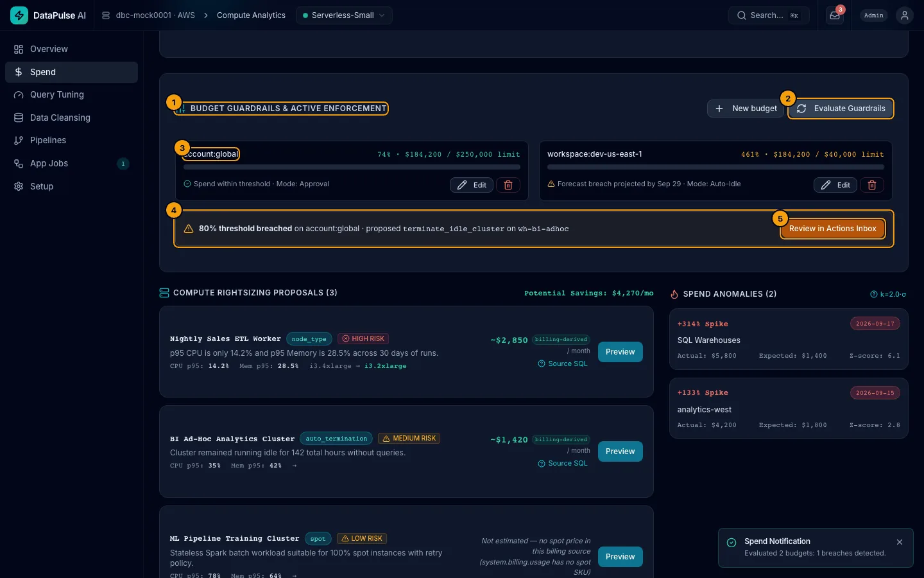This screenshot has height=578, width=924.
Task: Click Evaluate Guardrails button
Action: [841, 109]
